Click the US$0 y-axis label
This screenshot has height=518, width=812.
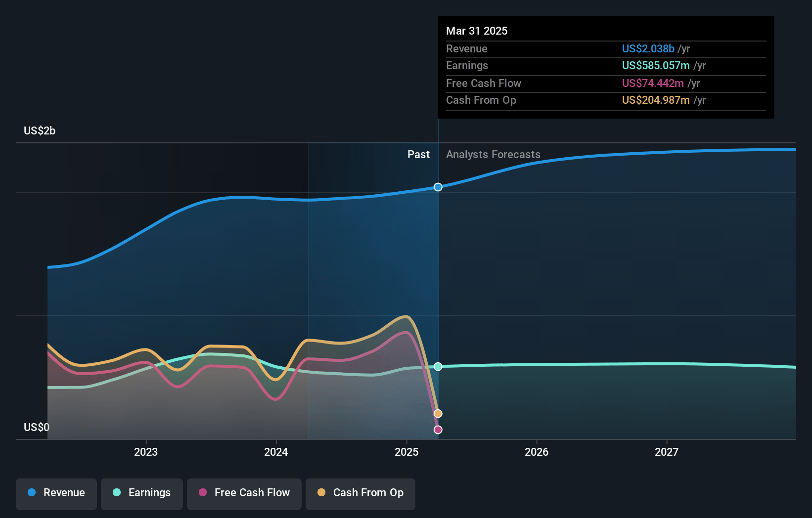(37, 427)
